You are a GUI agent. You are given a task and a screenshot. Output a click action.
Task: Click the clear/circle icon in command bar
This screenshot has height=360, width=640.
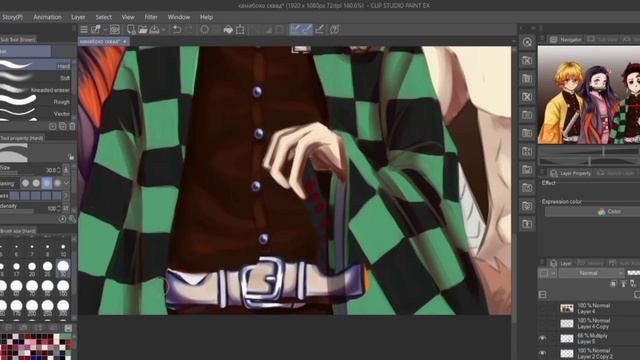(204, 29)
